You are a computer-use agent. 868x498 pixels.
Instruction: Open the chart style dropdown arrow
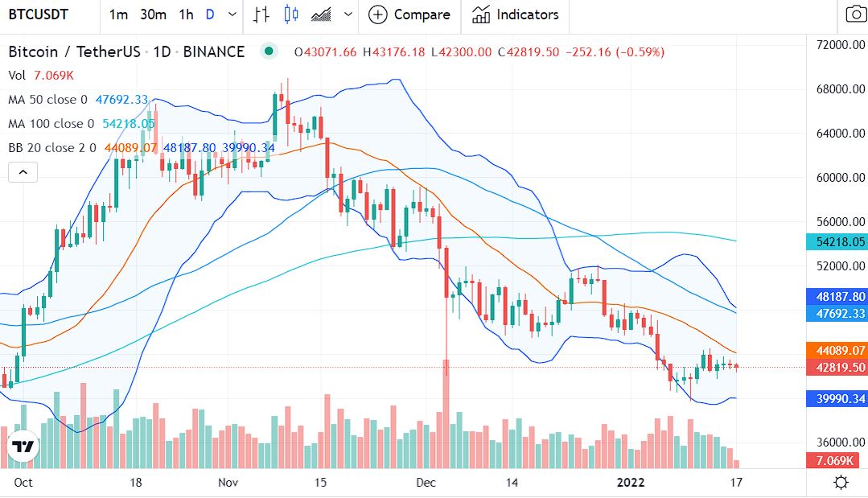tap(348, 14)
